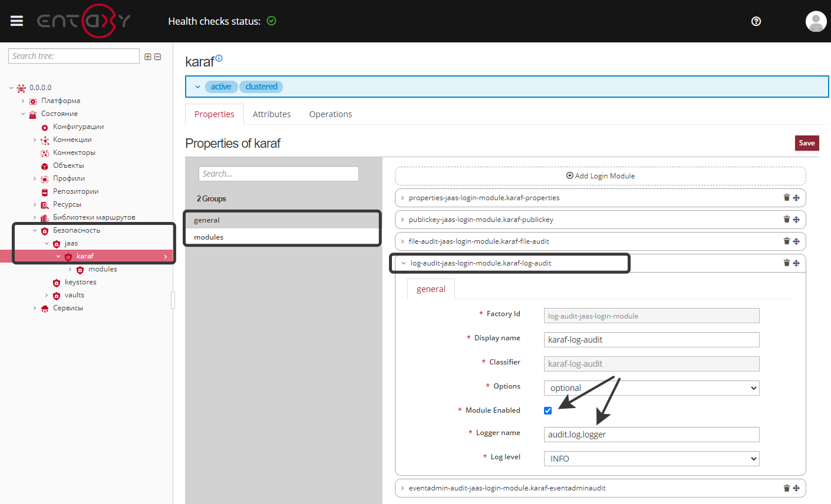This screenshot has height=504, width=831.
Task: Open the help icon in the header
Action: pos(756,21)
